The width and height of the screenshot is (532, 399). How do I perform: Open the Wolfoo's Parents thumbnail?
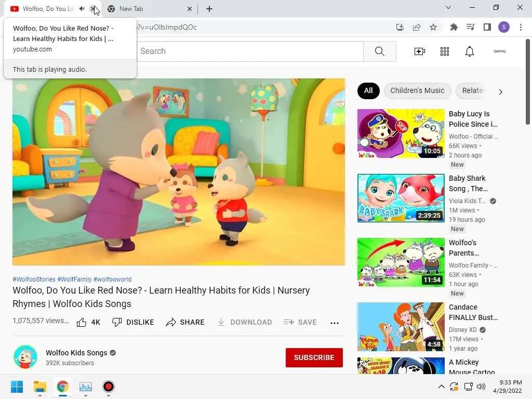(x=401, y=262)
